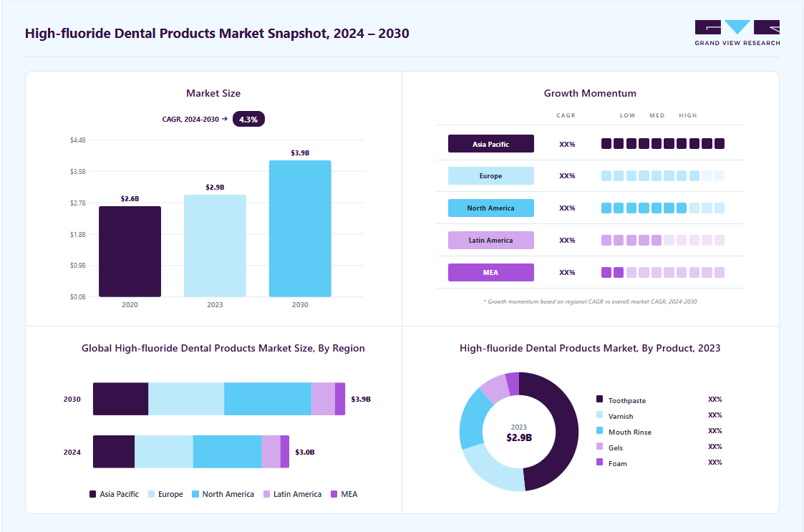The height and width of the screenshot is (532, 804).
Task: Click the HIGH column header
Action: [688, 115]
